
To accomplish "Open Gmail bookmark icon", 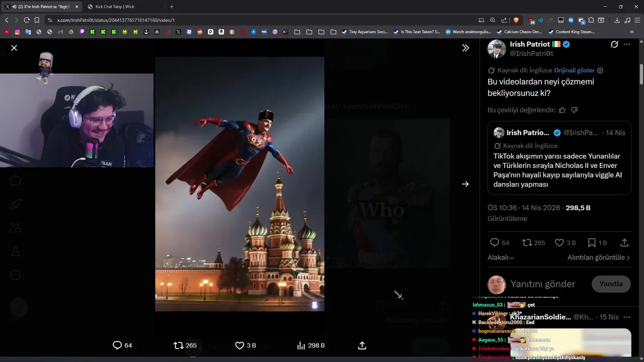I will (60, 32).
